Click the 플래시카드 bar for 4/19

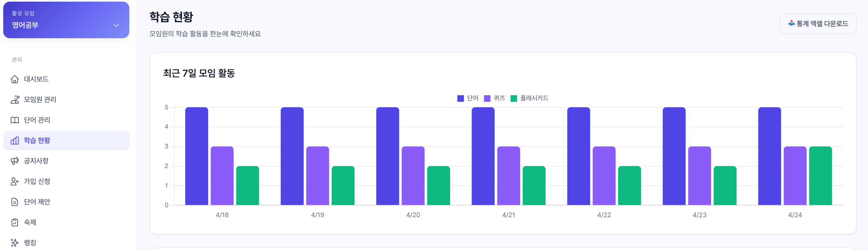[x=343, y=186]
